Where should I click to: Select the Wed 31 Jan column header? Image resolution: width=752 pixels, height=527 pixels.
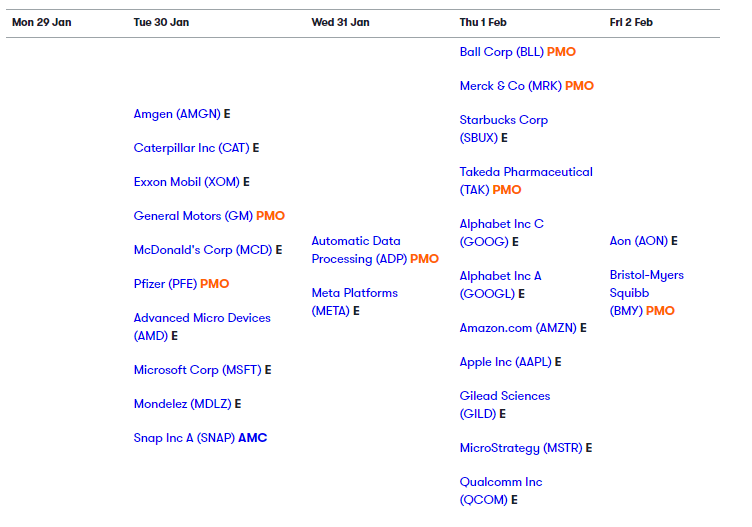pyautogui.click(x=341, y=23)
